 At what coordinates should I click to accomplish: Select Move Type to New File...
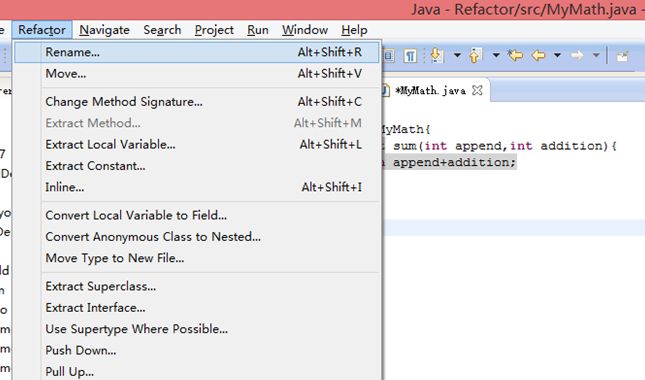coord(197,258)
